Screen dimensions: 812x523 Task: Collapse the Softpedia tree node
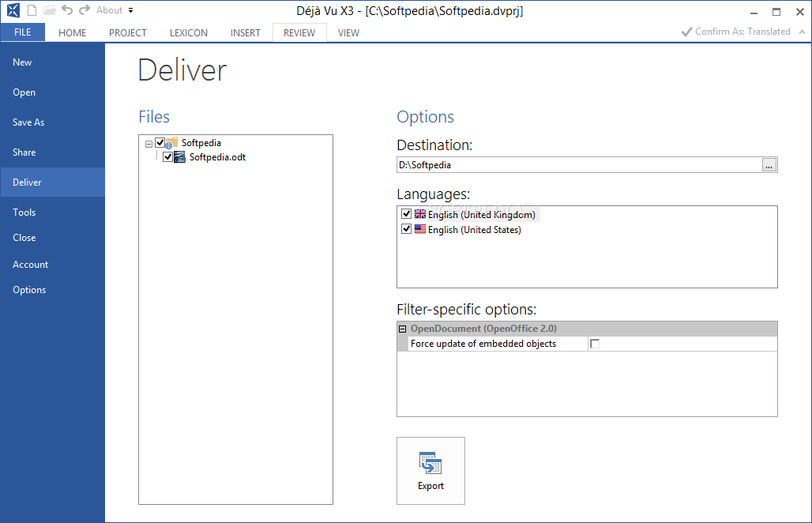coord(149,144)
